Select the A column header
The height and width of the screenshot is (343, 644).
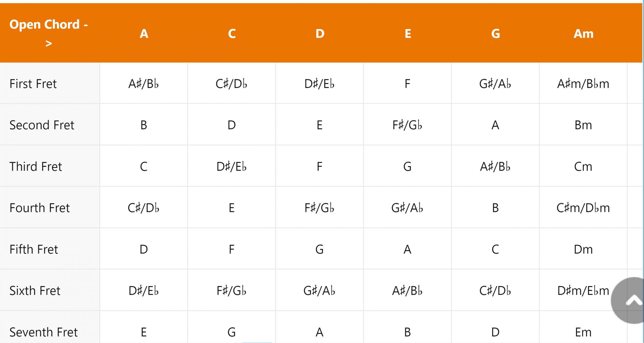pos(143,34)
